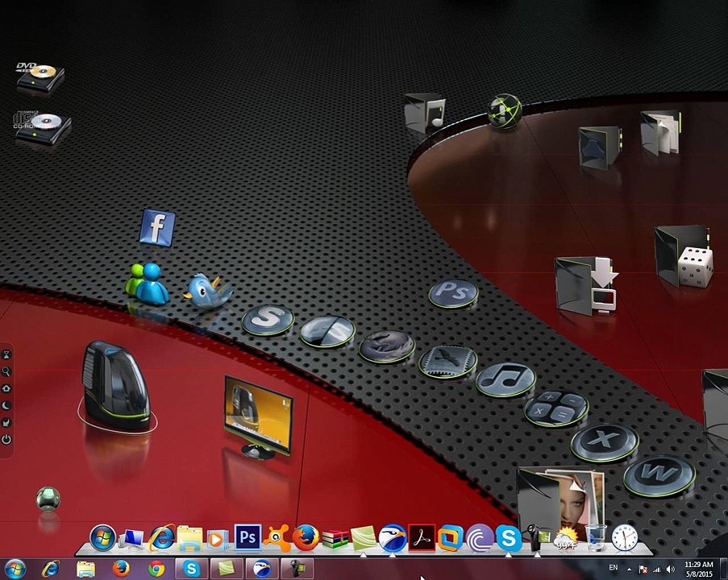
Task: Click the EN language indicator
Action: click(x=614, y=567)
